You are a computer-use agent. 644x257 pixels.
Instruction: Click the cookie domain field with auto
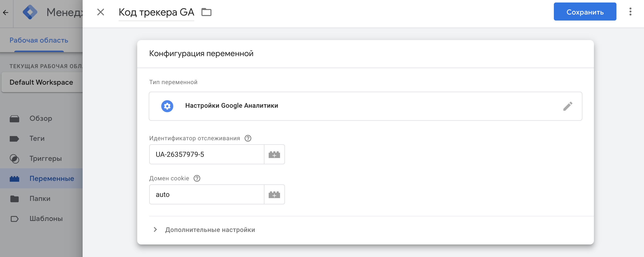click(207, 194)
